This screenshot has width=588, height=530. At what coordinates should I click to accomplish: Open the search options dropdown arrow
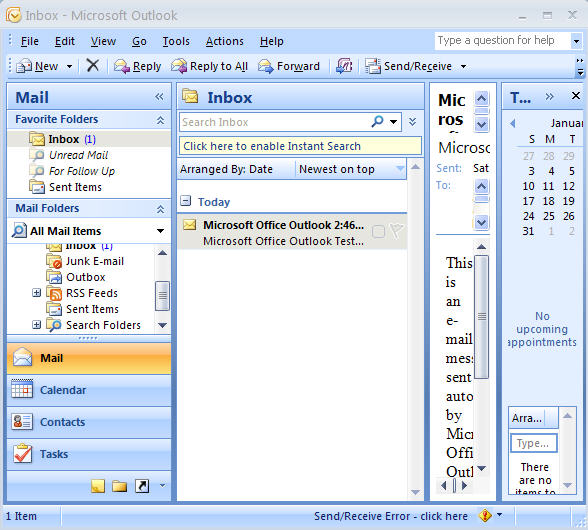tap(393, 122)
